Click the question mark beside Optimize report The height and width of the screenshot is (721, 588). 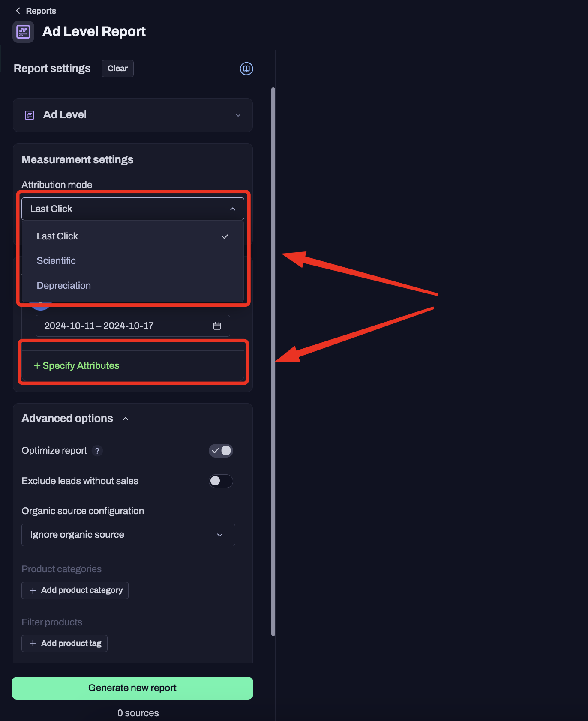pos(97,451)
